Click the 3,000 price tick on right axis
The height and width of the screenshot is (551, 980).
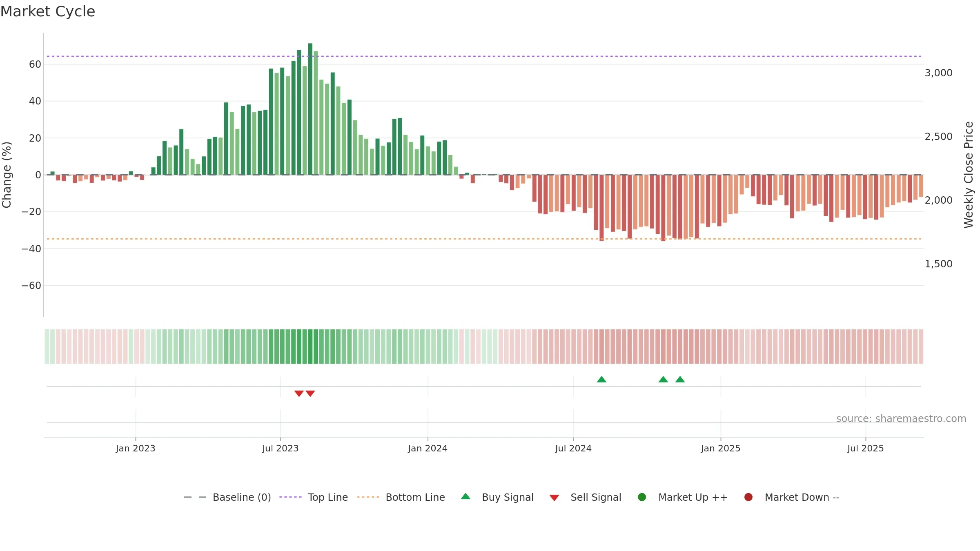pos(938,73)
